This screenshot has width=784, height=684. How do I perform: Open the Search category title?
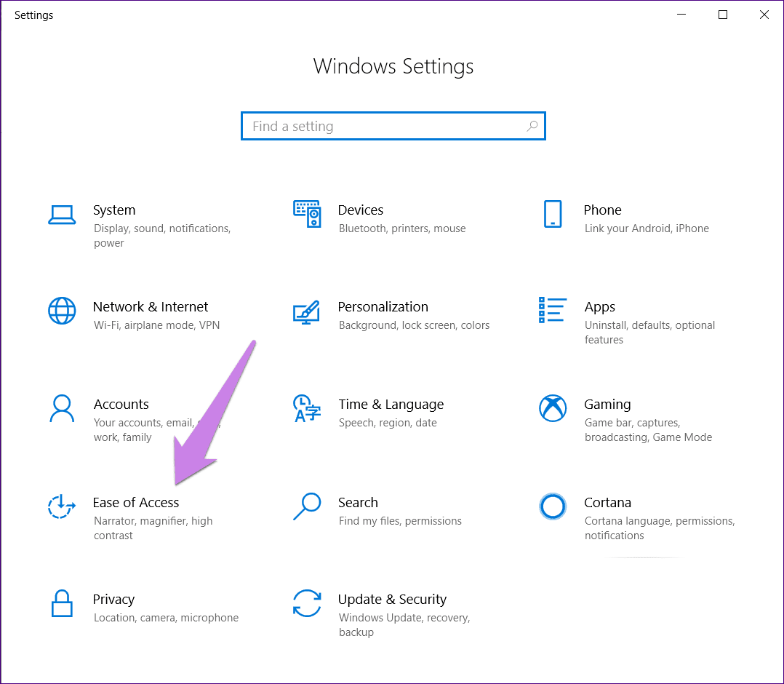click(x=358, y=502)
